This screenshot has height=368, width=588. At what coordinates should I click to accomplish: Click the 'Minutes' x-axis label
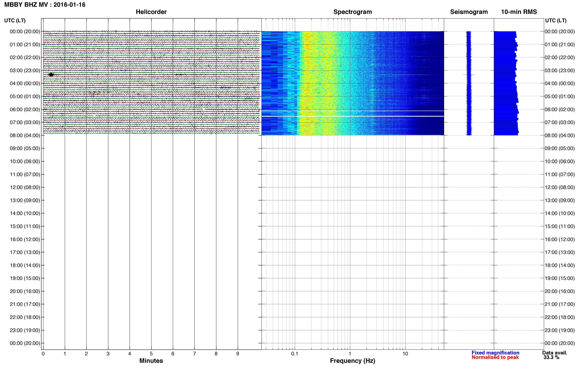pos(151,361)
